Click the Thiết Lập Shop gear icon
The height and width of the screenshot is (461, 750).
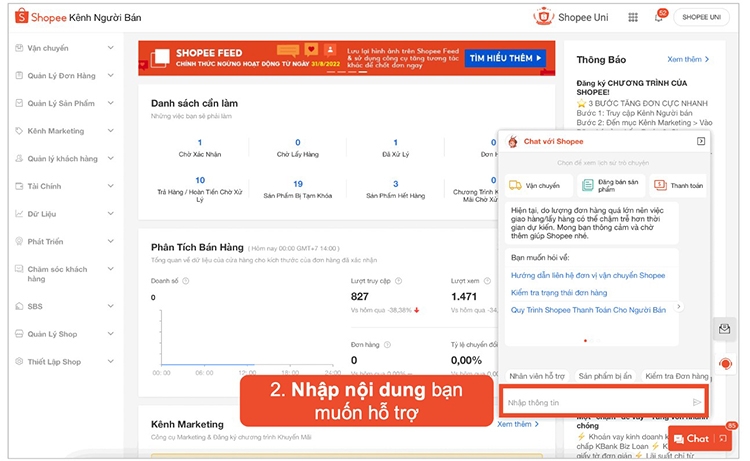pyautogui.click(x=19, y=362)
